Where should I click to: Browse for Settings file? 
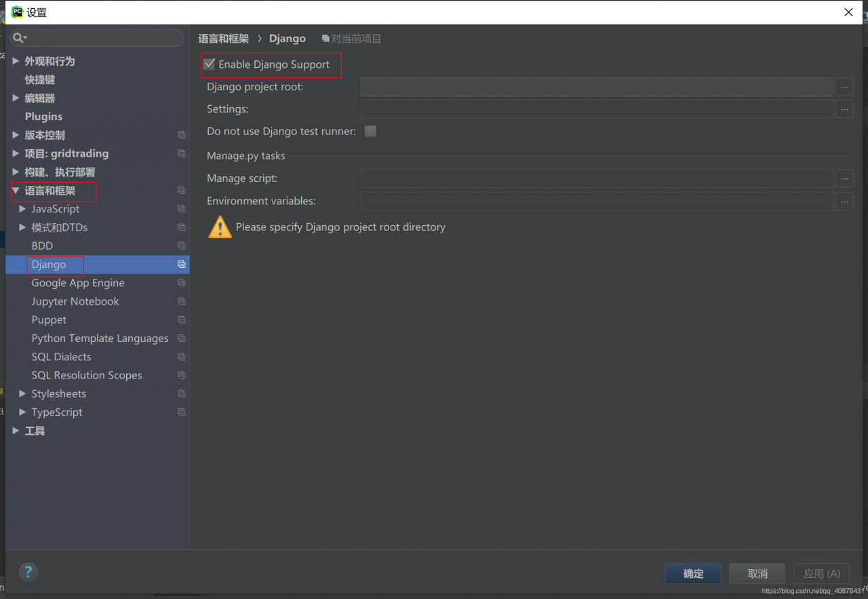coord(844,109)
